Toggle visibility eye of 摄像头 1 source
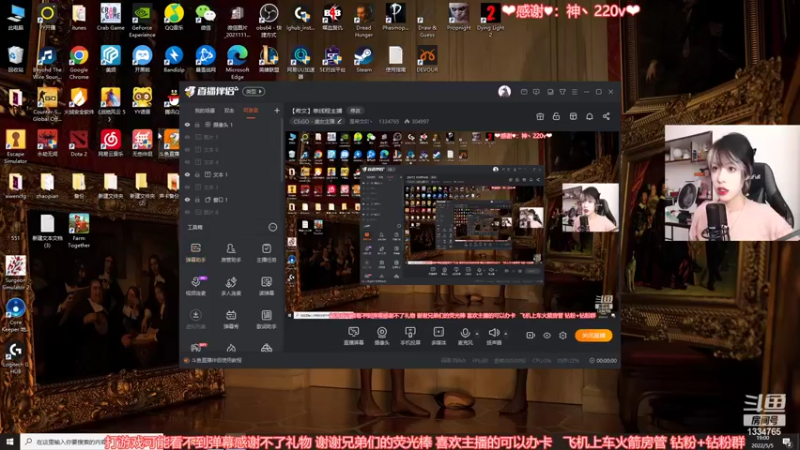The image size is (800, 450). [187, 124]
